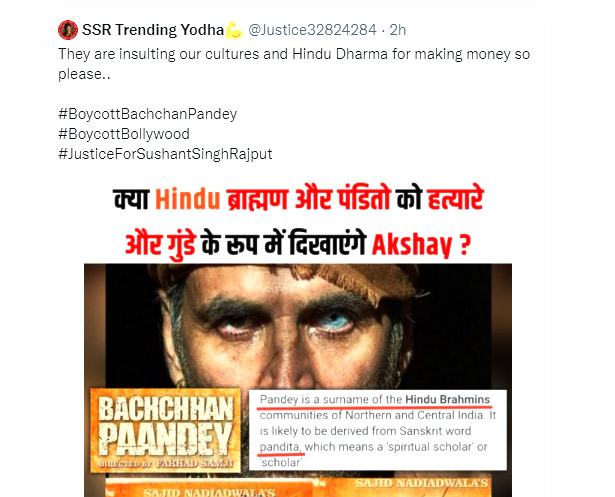Open the attached movie poster image
Image resolution: width=615 pixels, height=497 pixels.
click(x=298, y=380)
